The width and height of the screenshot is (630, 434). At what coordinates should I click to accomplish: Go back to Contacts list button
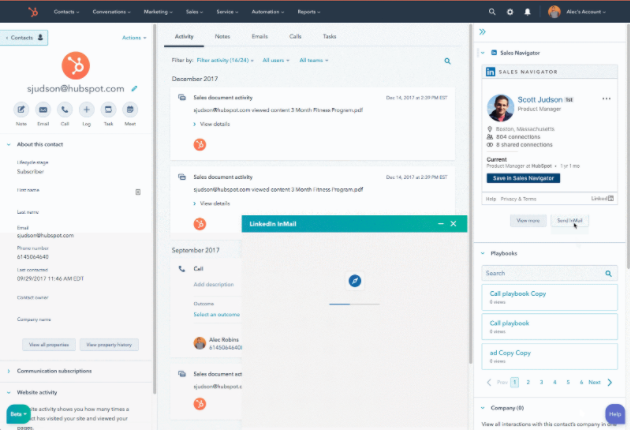(24, 38)
